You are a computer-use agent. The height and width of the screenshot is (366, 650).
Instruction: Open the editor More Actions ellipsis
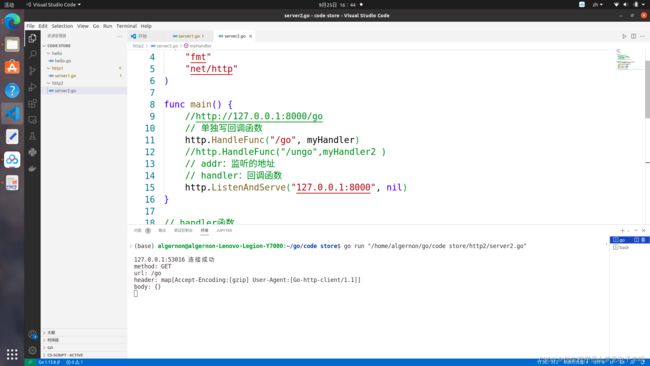click(x=643, y=36)
